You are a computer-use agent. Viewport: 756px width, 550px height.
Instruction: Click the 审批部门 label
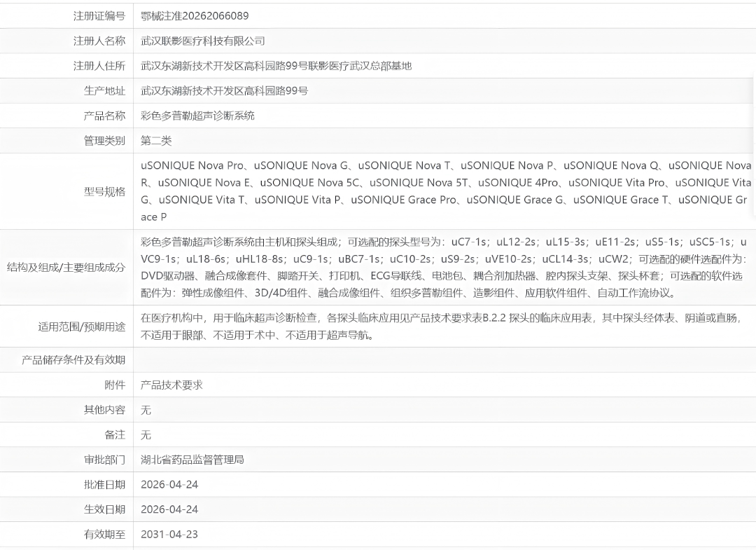[104, 460]
